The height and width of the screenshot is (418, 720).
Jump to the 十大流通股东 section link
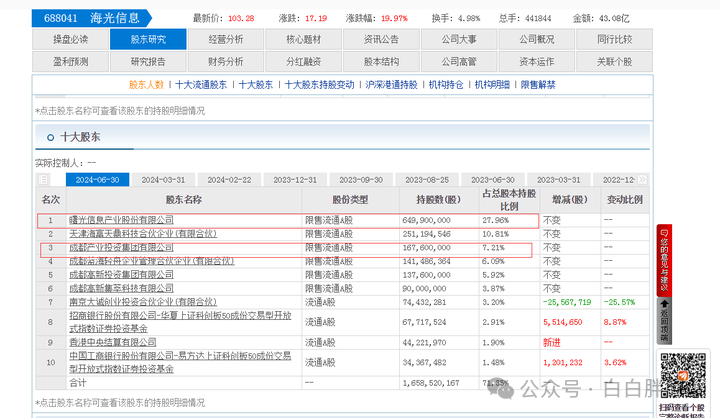201,85
